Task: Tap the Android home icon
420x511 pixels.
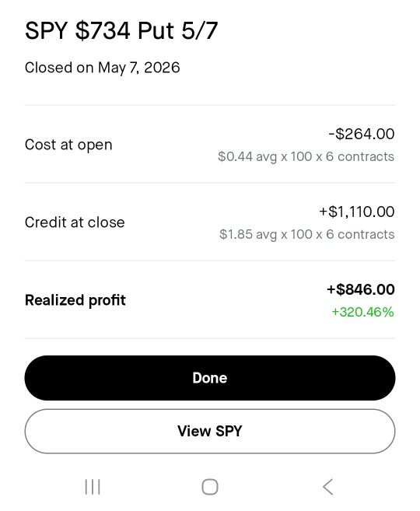Action: point(210,487)
